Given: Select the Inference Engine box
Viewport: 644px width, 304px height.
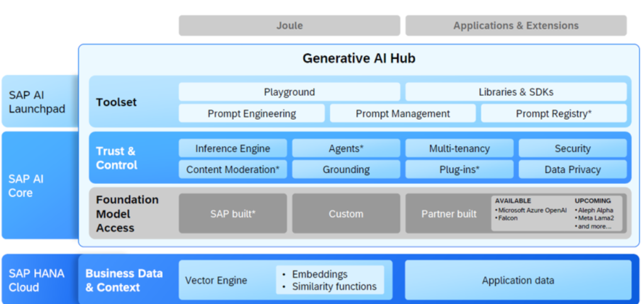Looking at the screenshot, I should point(233,149).
